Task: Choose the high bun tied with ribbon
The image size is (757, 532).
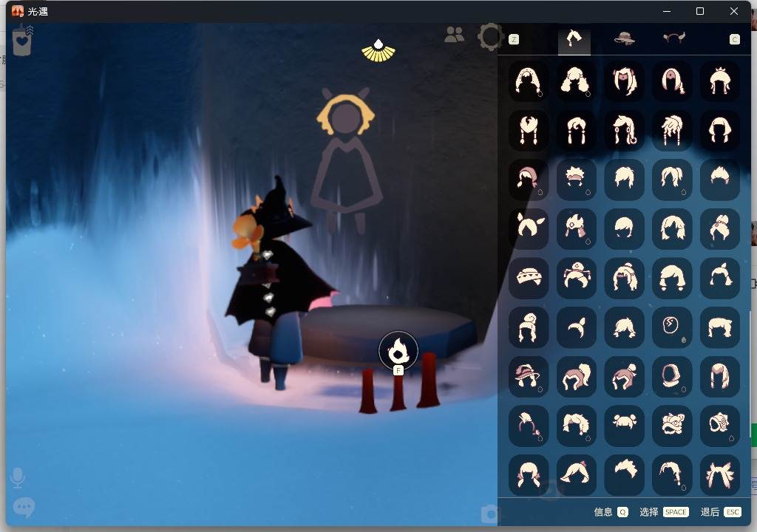Action: [720, 229]
